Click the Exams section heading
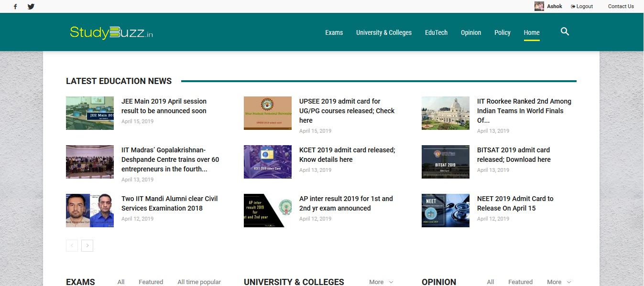The width and height of the screenshot is (644, 286). point(80,282)
